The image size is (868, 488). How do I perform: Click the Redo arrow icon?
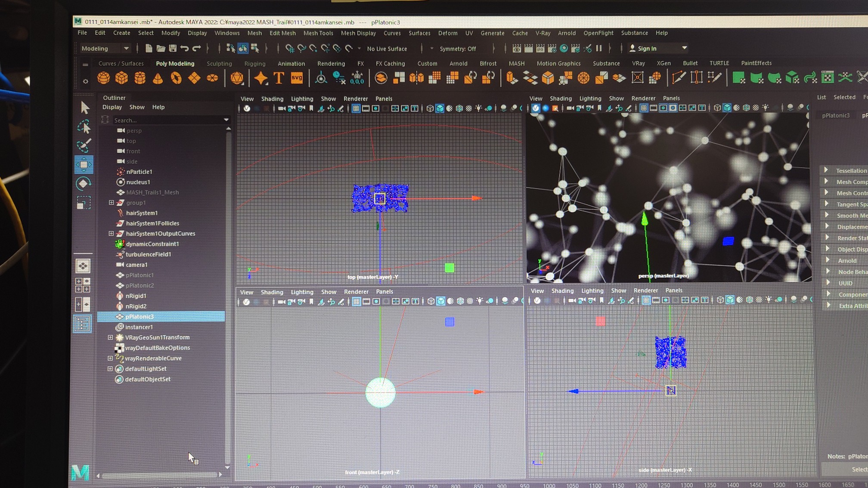(197, 48)
